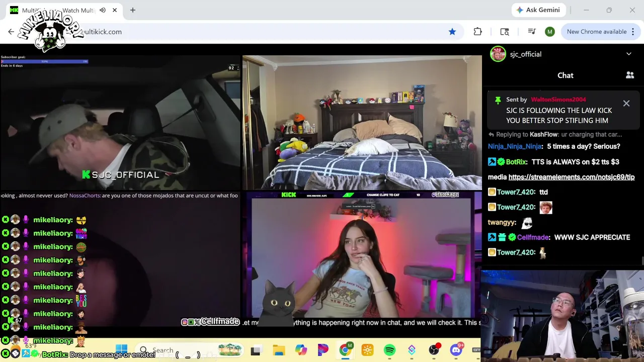The width and height of the screenshot is (644, 362).
Task: Show the chat users list icon
Action: coord(630,75)
